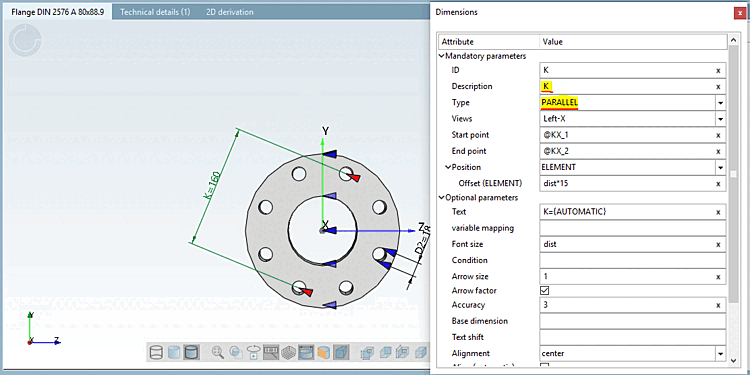The height and width of the screenshot is (375, 750).
Task: Switch to the Technical details (1) tab
Action: click(x=155, y=12)
